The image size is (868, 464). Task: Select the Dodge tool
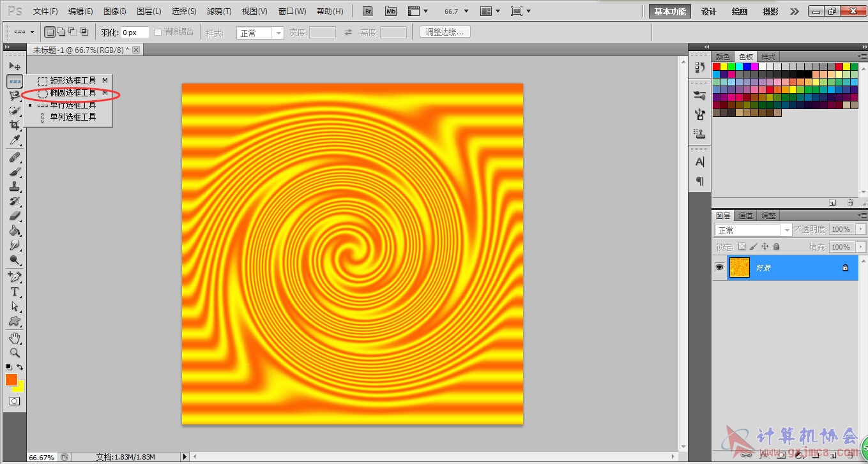[15, 260]
